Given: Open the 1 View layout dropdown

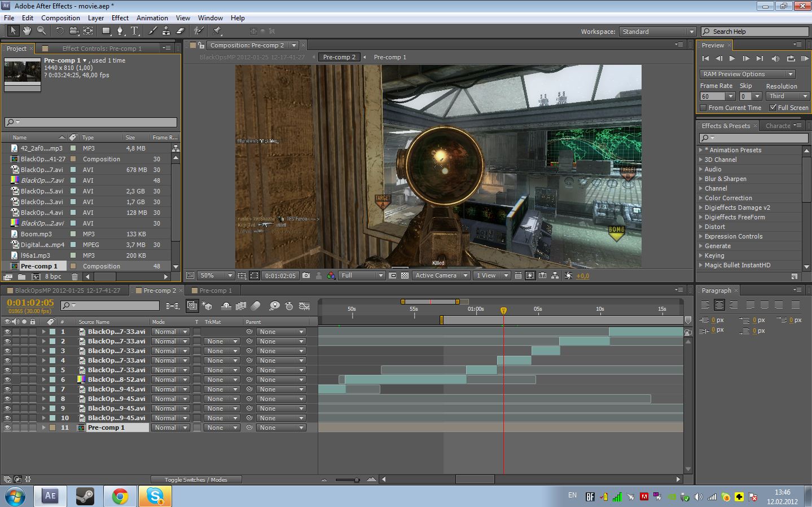Looking at the screenshot, I should point(491,276).
